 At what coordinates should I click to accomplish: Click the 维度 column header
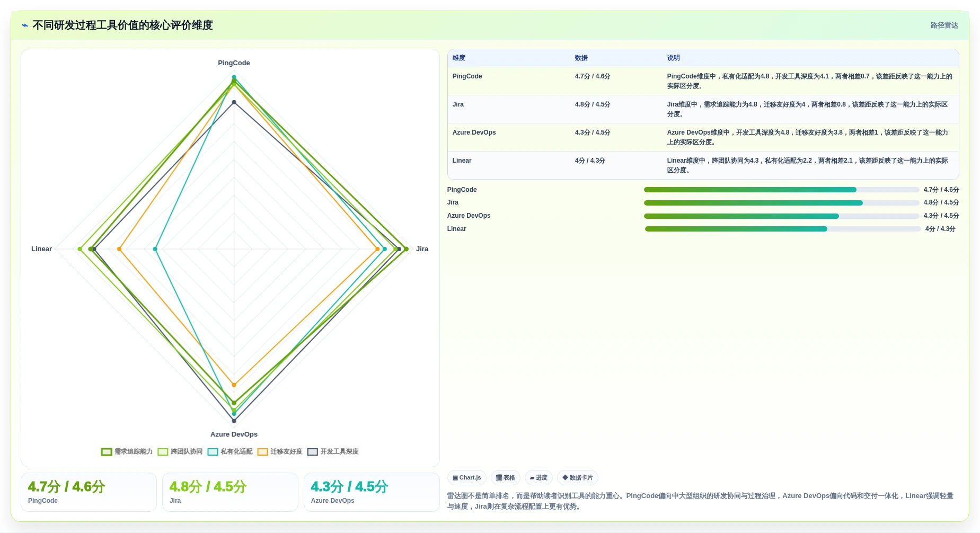click(459, 58)
